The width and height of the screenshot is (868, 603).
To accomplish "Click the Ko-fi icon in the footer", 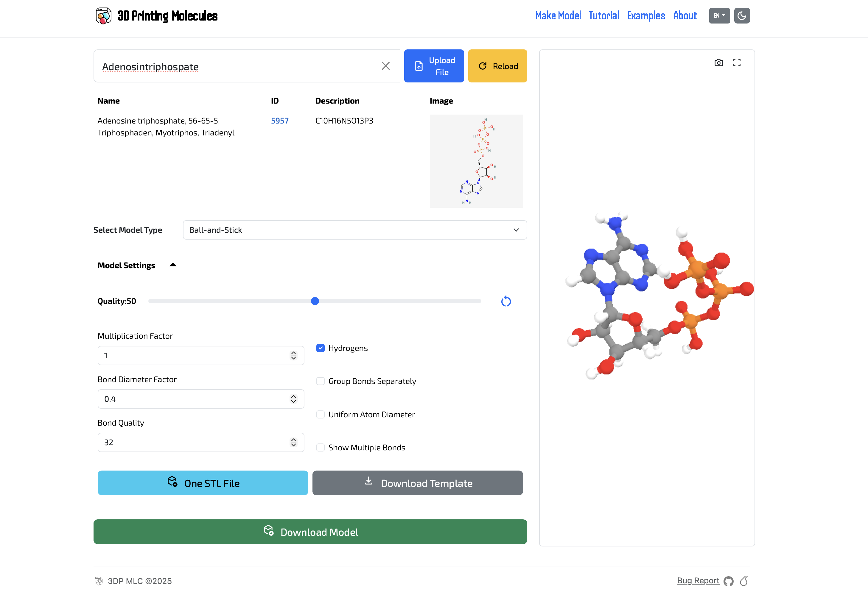I will 744,581.
